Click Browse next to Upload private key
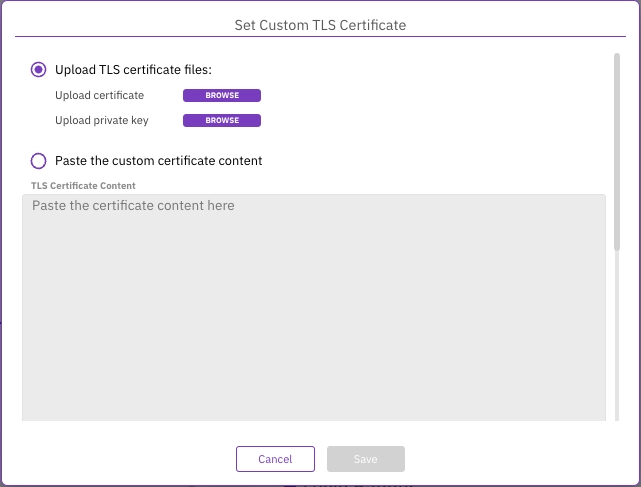Screen dimensions: 641x487 point(221,121)
